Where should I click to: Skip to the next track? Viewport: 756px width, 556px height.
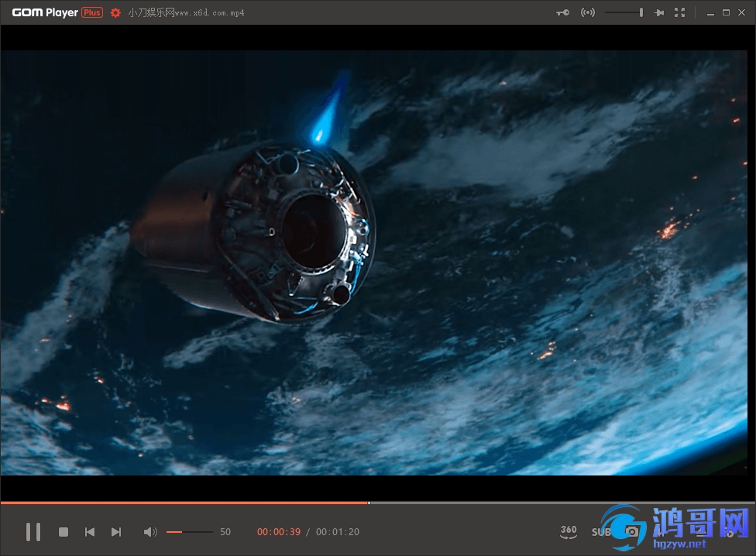tap(116, 532)
